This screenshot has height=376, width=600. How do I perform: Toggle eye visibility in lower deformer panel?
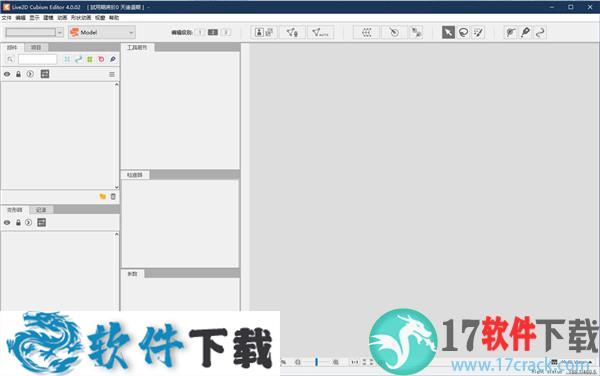pos(7,222)
